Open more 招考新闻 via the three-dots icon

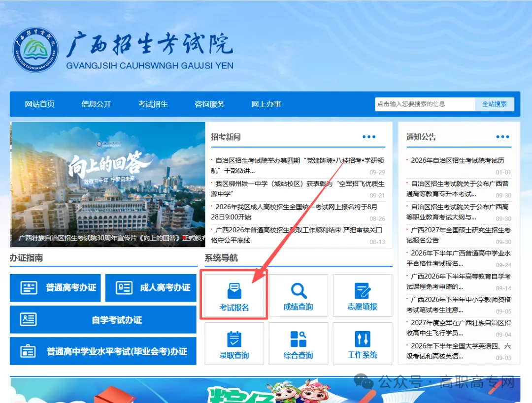pyautogui.click(x=369, y=137)
